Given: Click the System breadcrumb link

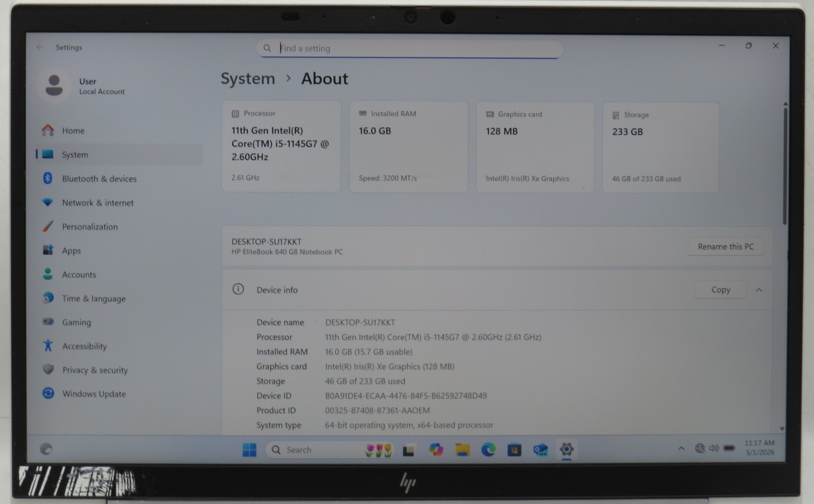Looking at the screenshot, I should (x=248, y=79).
